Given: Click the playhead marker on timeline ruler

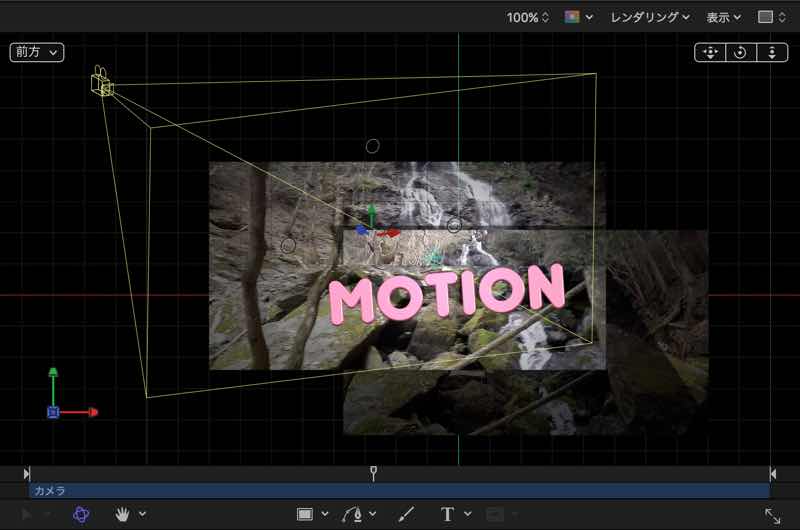Looking at the screenshot, I should [373, 473].
